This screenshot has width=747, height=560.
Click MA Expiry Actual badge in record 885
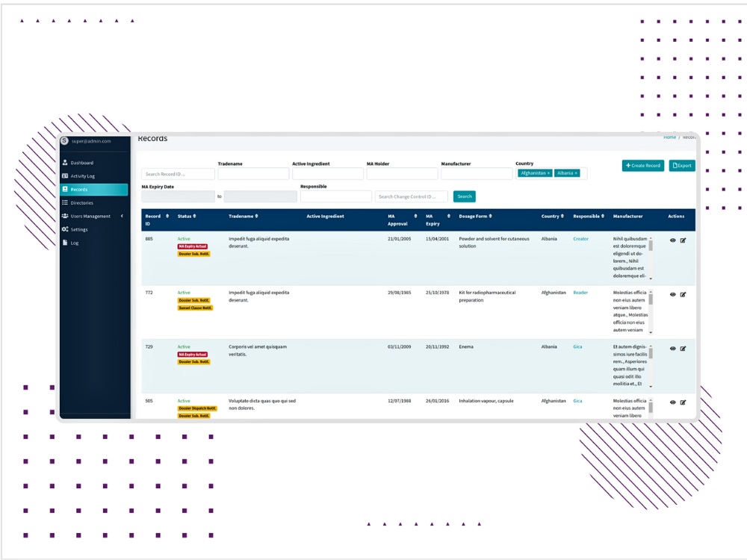click(x=193, y=246)
